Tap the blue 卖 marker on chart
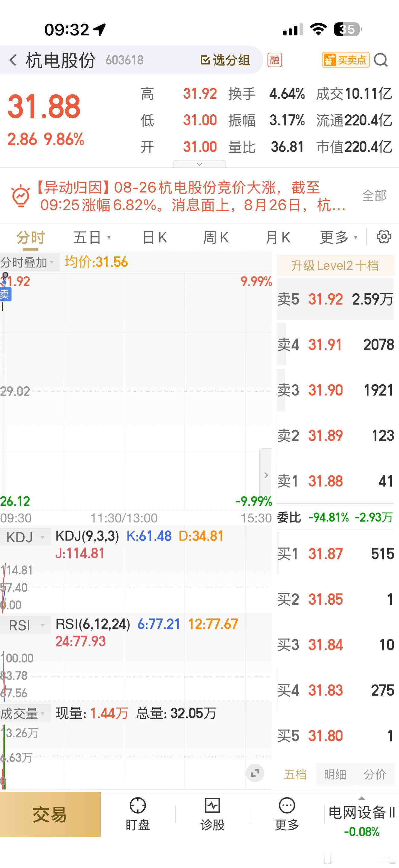The height and width of the screenshot is (868, 399). pos(5,294)
